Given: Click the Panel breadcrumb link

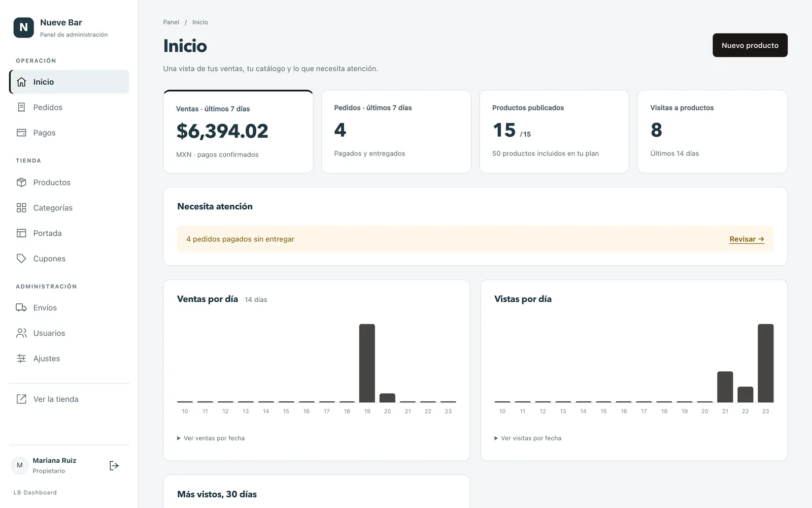Looking at the screenshot, I should click(171, 22).
